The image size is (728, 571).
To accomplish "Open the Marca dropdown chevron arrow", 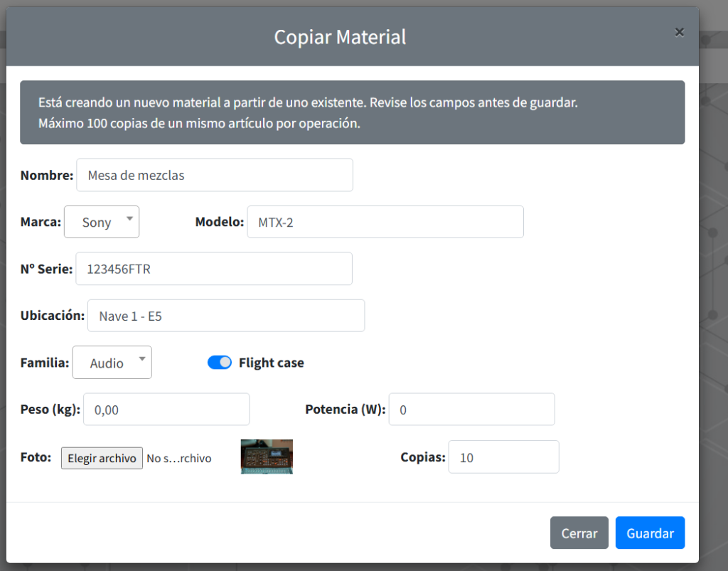I will click(129, 219).
